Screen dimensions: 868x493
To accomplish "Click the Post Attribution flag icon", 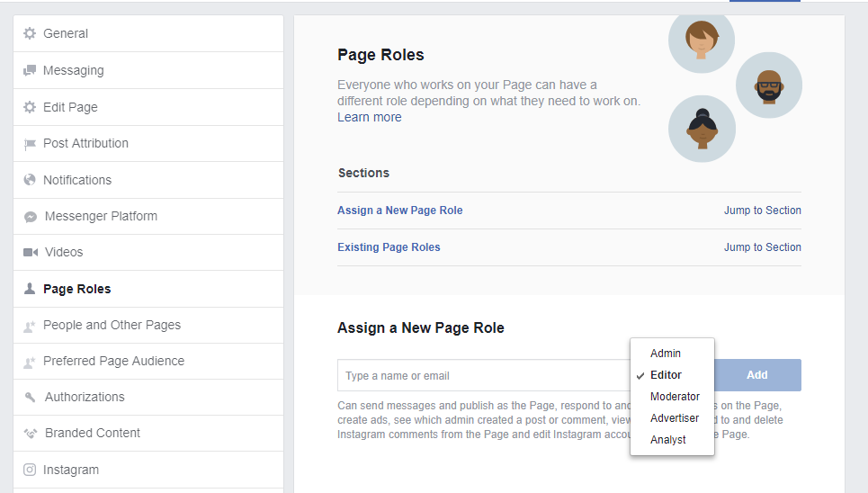I will [30, 144].
